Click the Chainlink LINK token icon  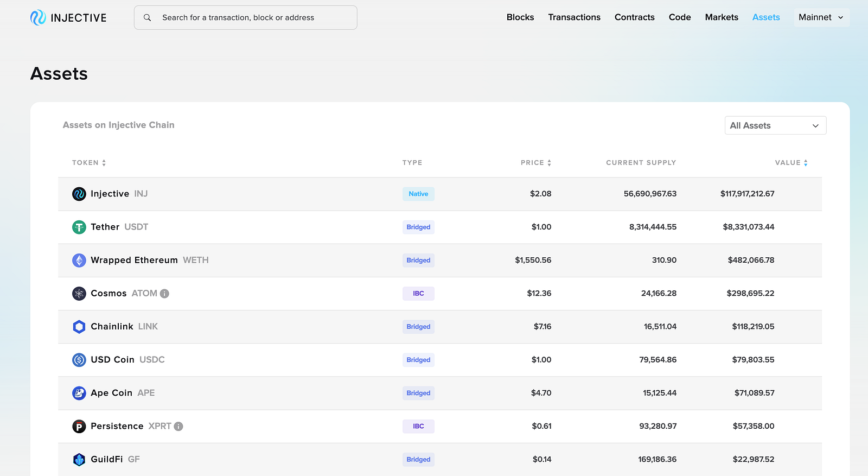pos(79,327)
